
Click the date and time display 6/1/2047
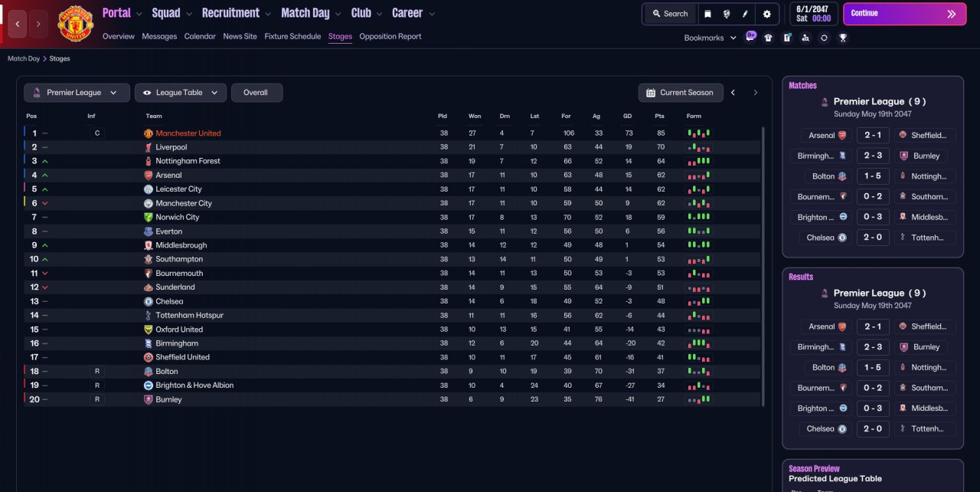(812, 14)
